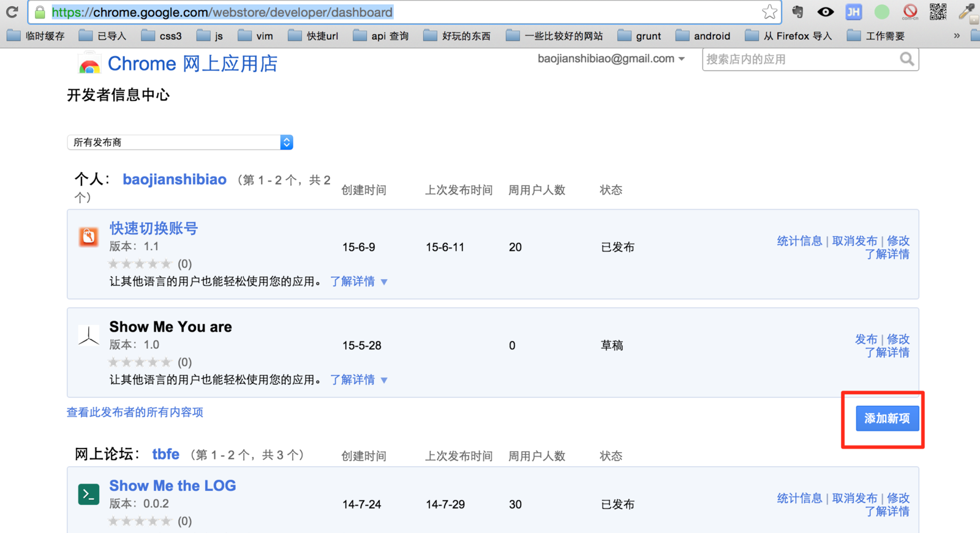Click the 开发者信息中心 heading
The height and width of the screenshot is (533, 980).
pos(118,95)
